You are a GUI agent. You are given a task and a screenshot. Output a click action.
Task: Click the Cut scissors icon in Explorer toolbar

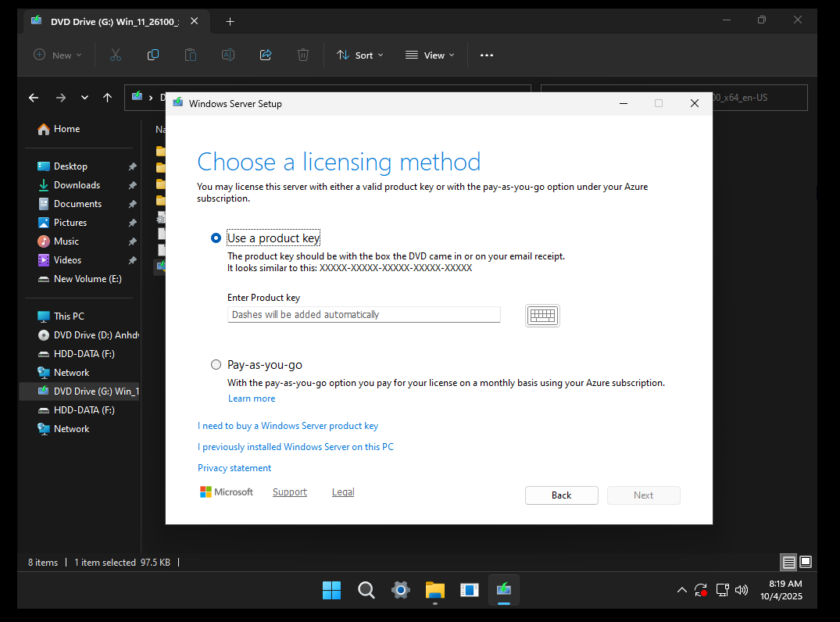click(116, 55)
